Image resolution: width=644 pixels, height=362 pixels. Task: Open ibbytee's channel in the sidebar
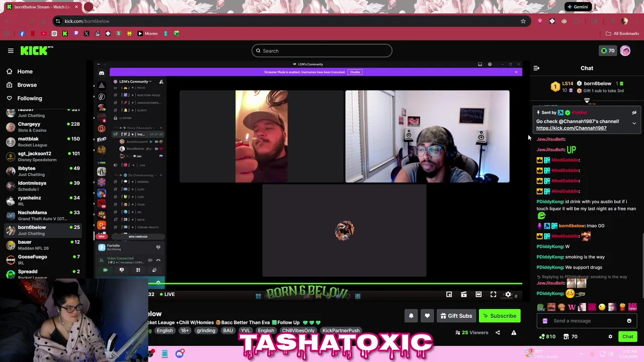(43, 171)
